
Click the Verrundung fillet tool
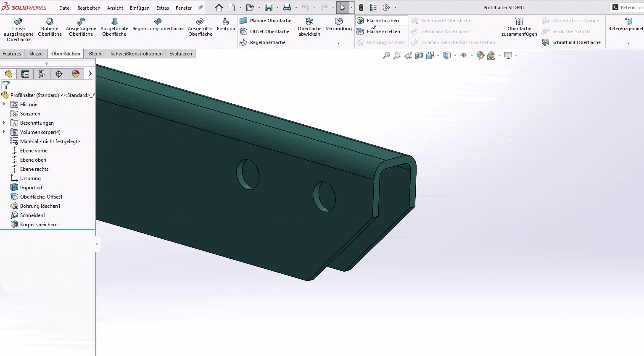click(338, 24)
